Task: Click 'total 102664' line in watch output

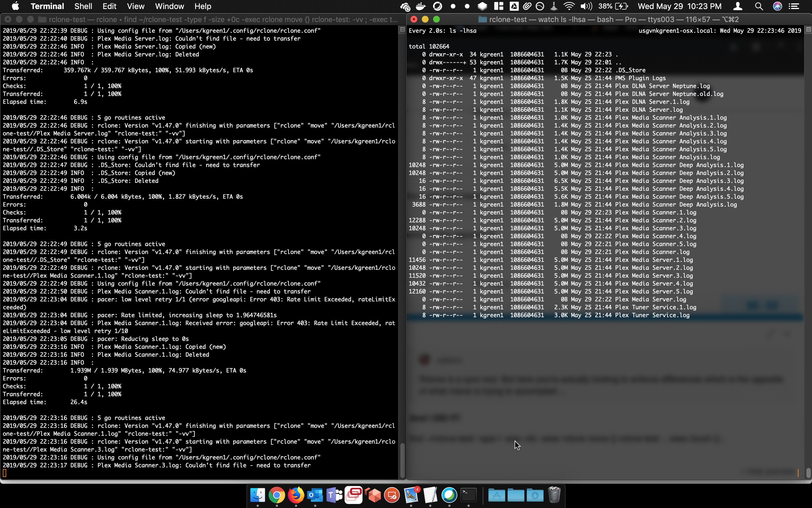Action: pyautogui.click(x=429, y=46)
